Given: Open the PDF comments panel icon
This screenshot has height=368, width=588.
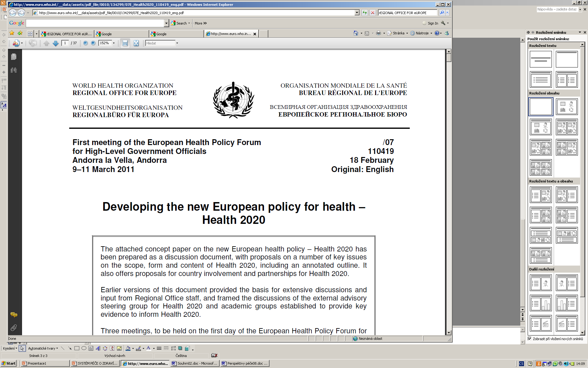Looking at the screenshot, I should [14, 315].
